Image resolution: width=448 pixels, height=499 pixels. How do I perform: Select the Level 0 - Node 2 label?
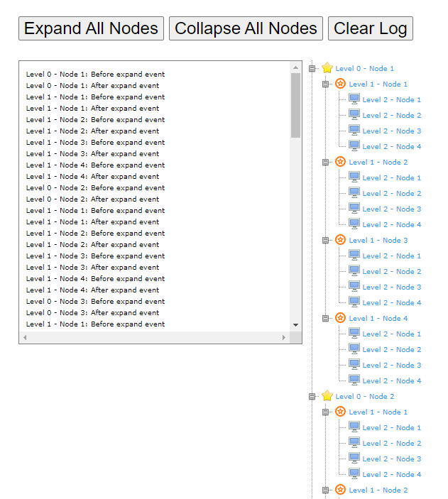[x=365, y=397]
